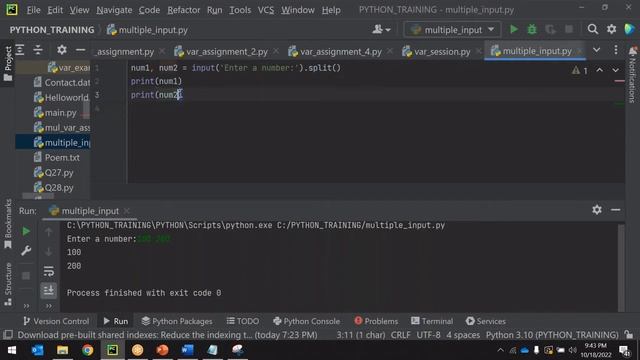Toggle the read-only lock icon in status bar
The image size is (640, 360).
[x=629, y=335]
